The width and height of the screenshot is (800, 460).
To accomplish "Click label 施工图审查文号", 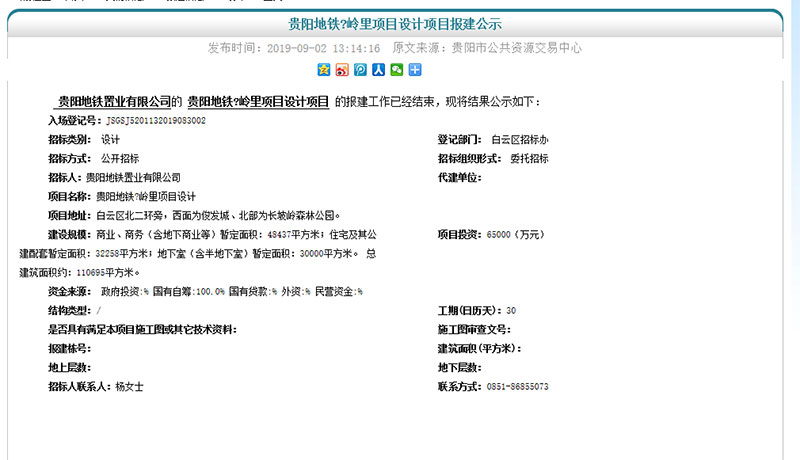I will pyautogui.click(x=474, y=330).
